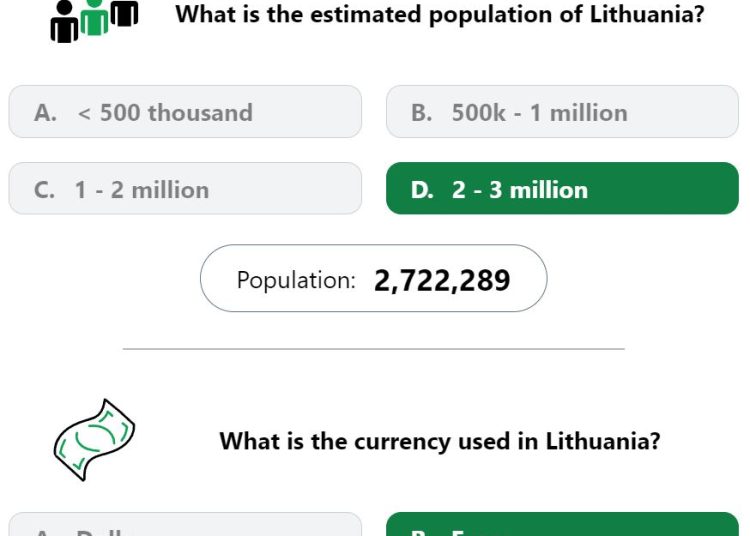Click the Population result pill box
Viewport: 750px width, 536px height.
point(374,278)
